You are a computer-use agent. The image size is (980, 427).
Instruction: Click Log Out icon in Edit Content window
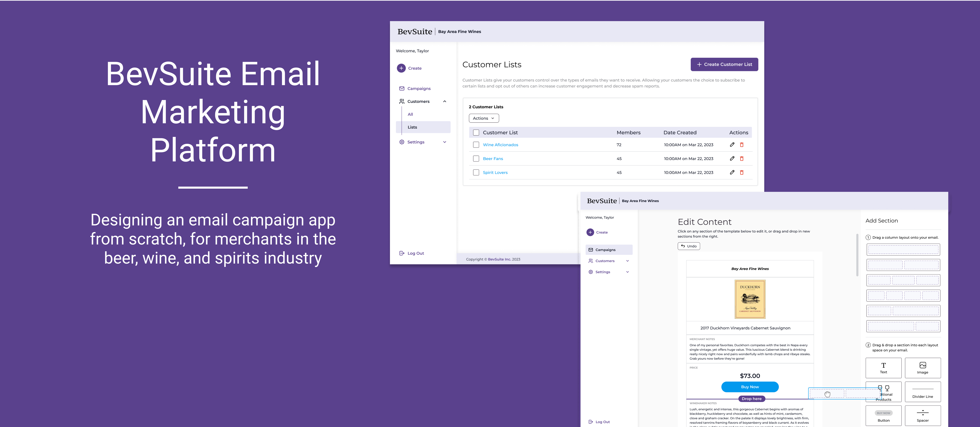coord(590,422)
